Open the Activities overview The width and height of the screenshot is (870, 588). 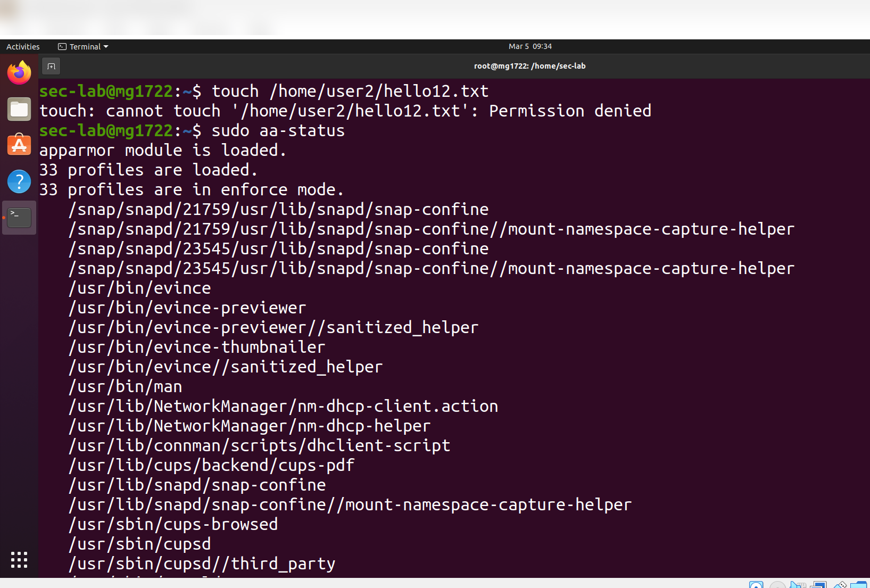[x=23, y=47]
